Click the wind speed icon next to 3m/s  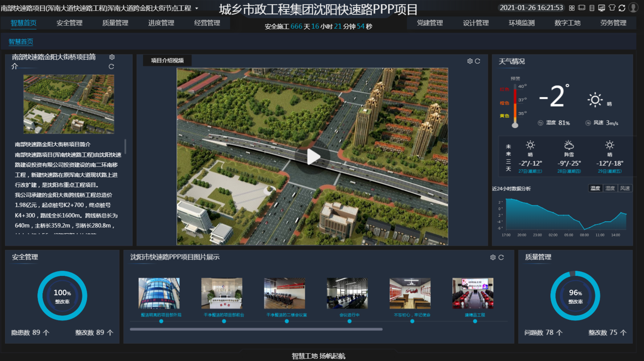[588, 123]
